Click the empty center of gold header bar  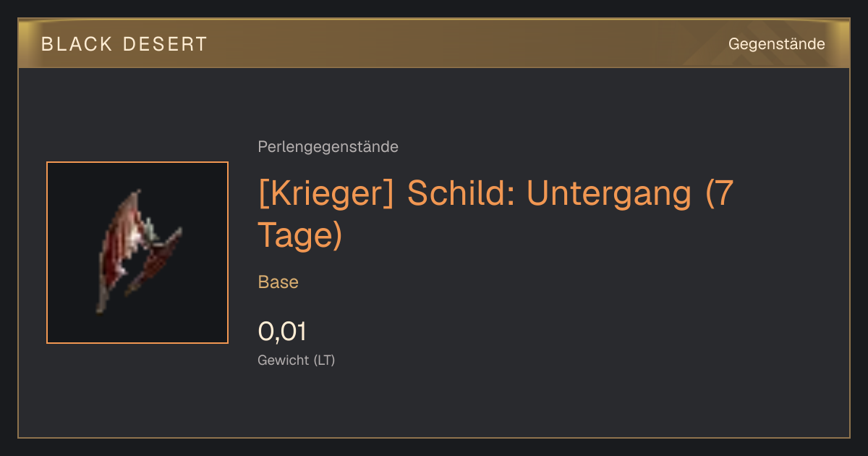[x=463, y=44]
